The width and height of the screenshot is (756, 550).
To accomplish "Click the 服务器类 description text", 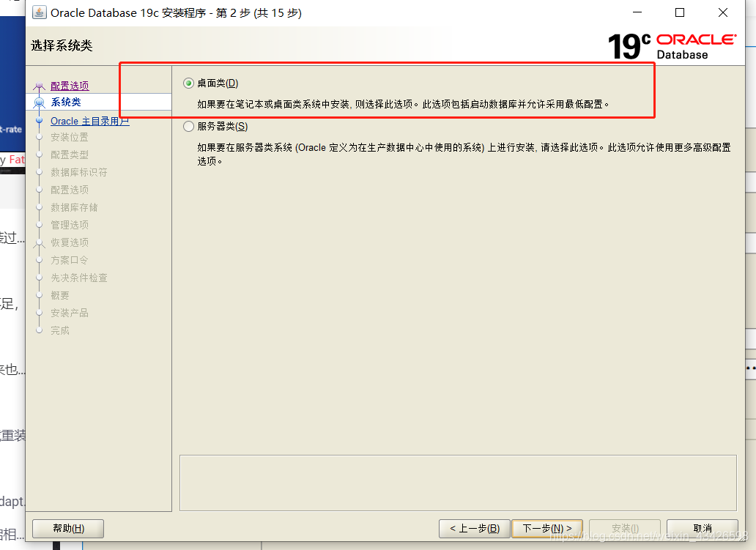I will coord(464,154).
